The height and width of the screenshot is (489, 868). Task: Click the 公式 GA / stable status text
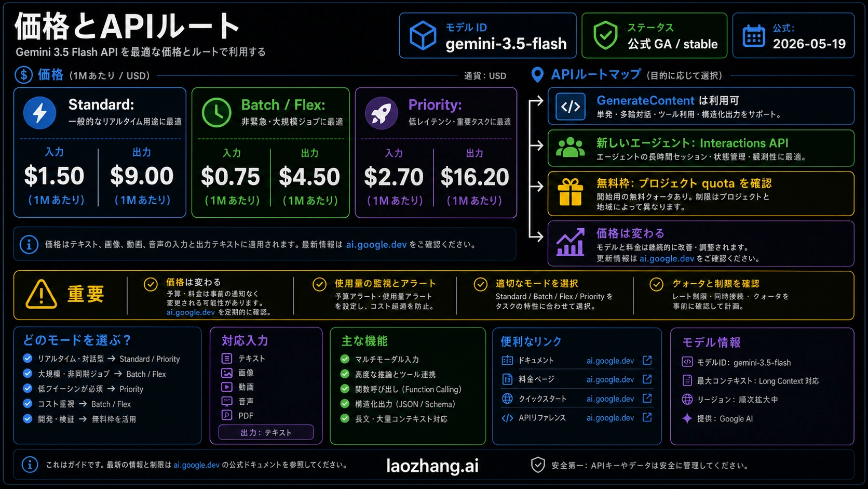[672, 44]
